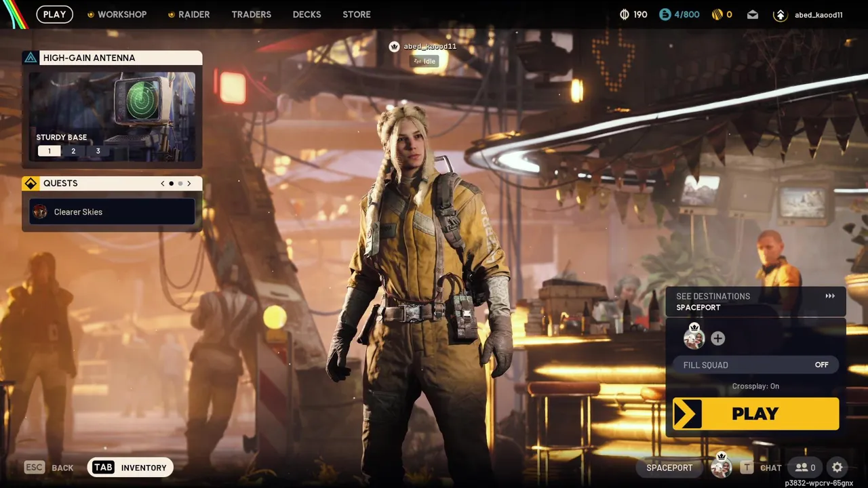The width and height of the screenshot is (868, 488).
Task: Open the Clearer Skies quest
Action: [x=112, y=211]
